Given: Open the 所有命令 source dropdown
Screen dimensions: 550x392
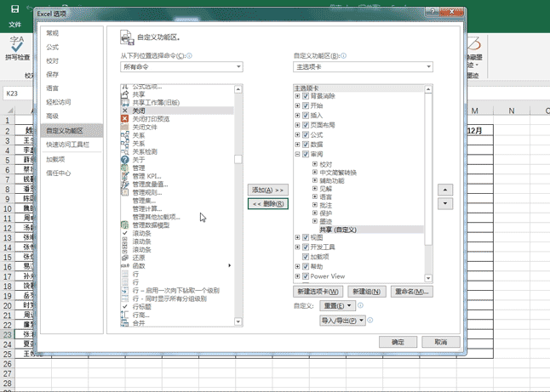Looking at the screenshot, I should tap(181, 66).
